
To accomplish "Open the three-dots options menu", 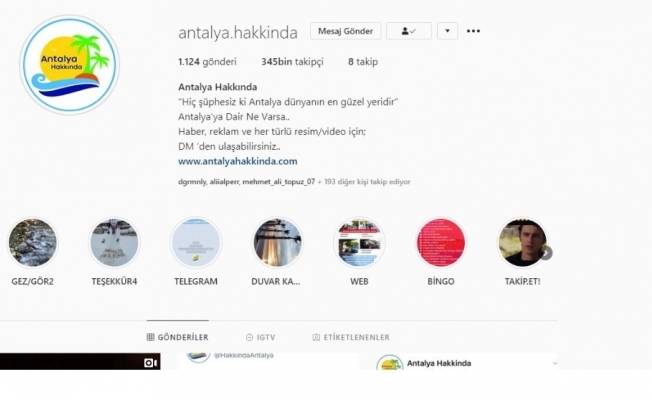I will coord(473,31).
